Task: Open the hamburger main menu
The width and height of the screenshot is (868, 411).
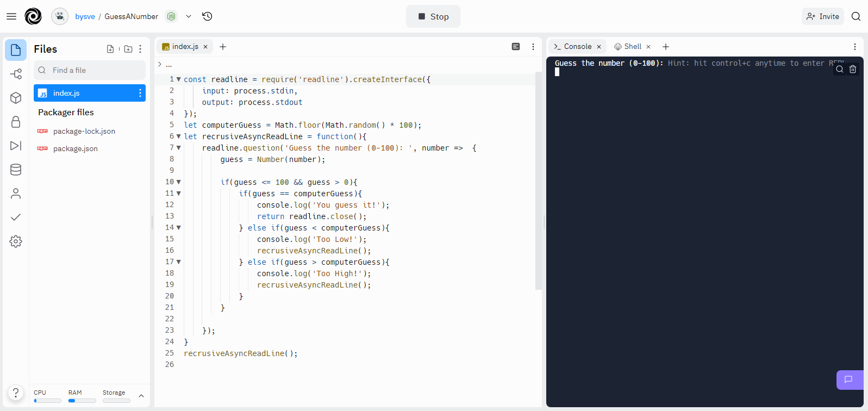Action: (x=11, y=16)
